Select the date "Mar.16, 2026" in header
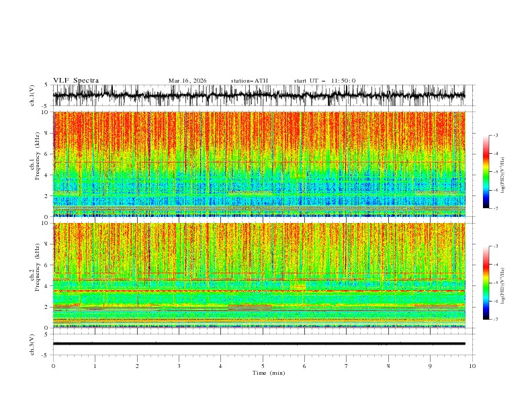532x411 pixels. coord(187,81)
